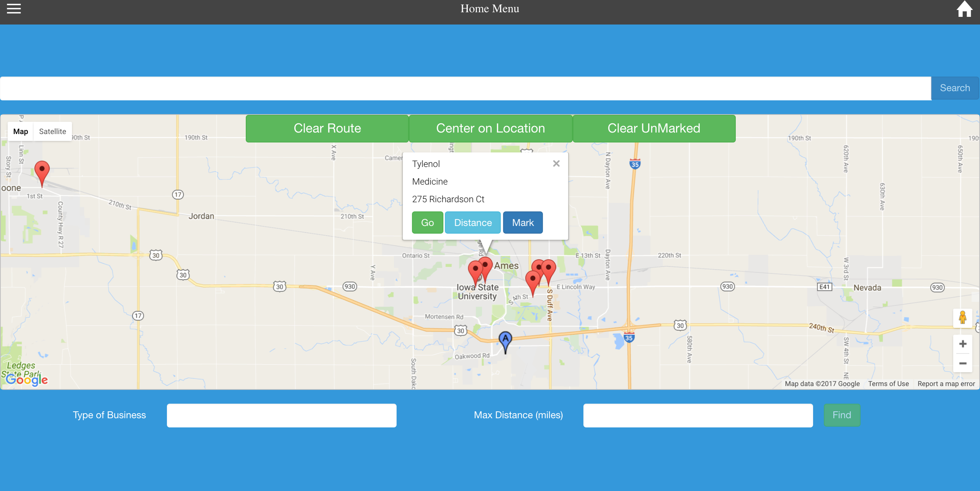
Task: Click the red map pin near Boone
Action: [42, 170]
